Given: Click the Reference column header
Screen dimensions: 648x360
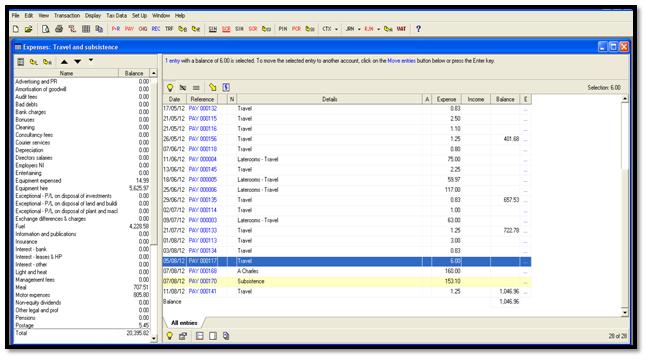Looking at the screenshot, I should 202,99.
